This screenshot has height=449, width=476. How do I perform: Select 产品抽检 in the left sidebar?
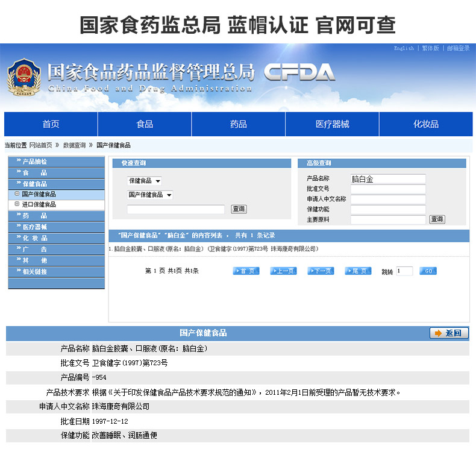pos(57,162)
